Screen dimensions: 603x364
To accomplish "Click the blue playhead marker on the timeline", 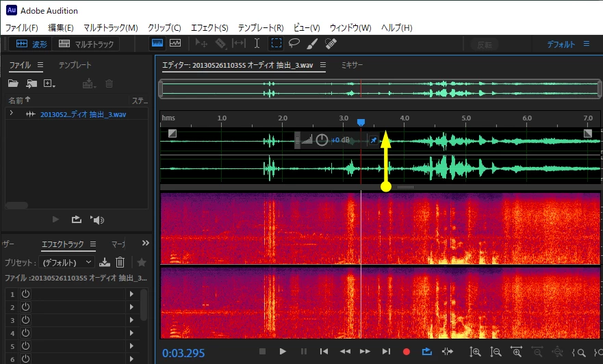I will tap(361, 122).
